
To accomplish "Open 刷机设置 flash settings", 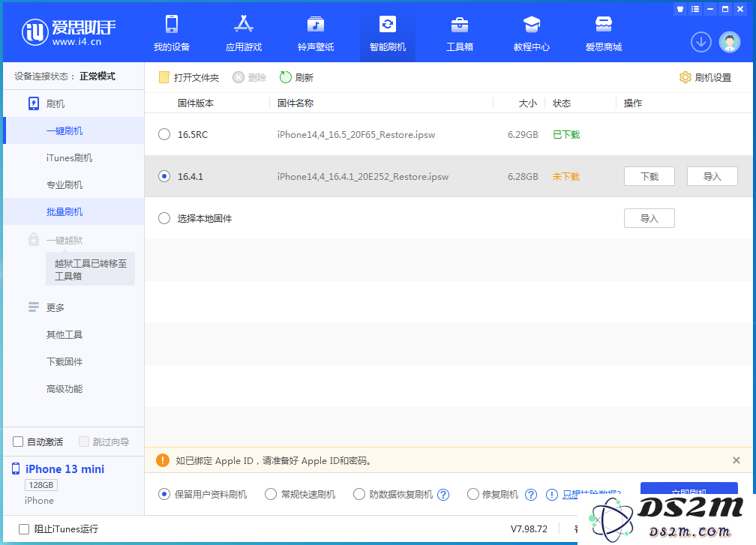I will click(705, 77).
